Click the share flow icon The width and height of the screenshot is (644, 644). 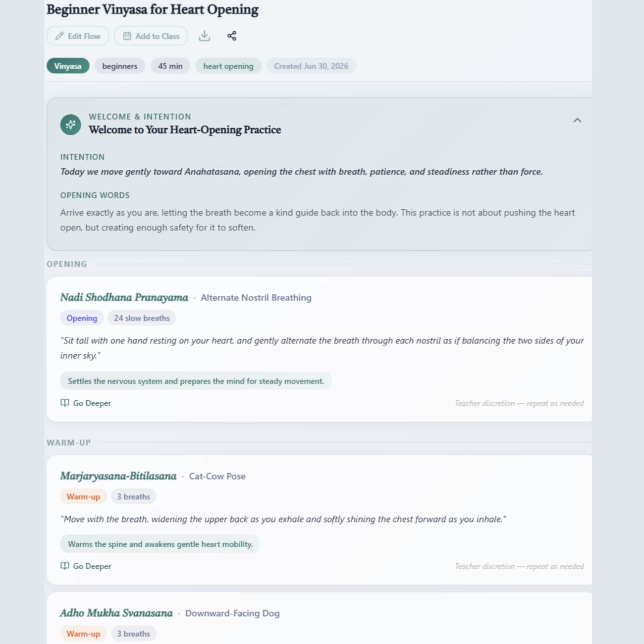231,36
